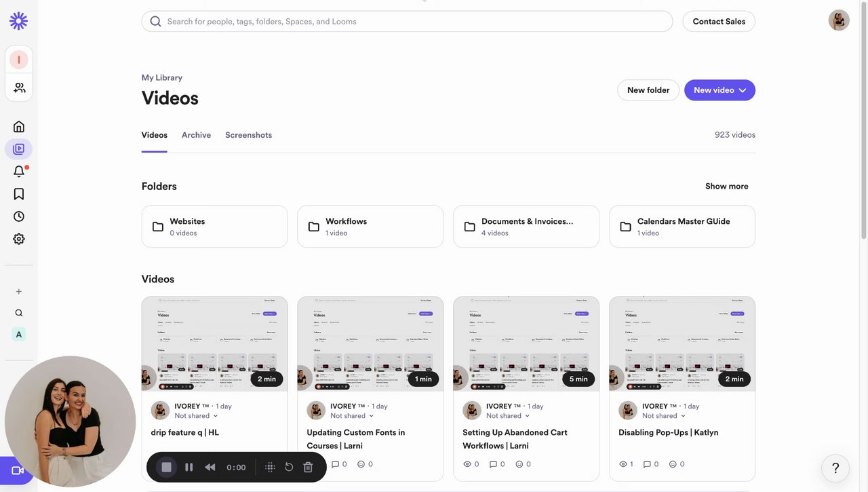Restart the recording
Image resolution: width=868 pixels, height=492 pixels.
(x=289, y=467)
